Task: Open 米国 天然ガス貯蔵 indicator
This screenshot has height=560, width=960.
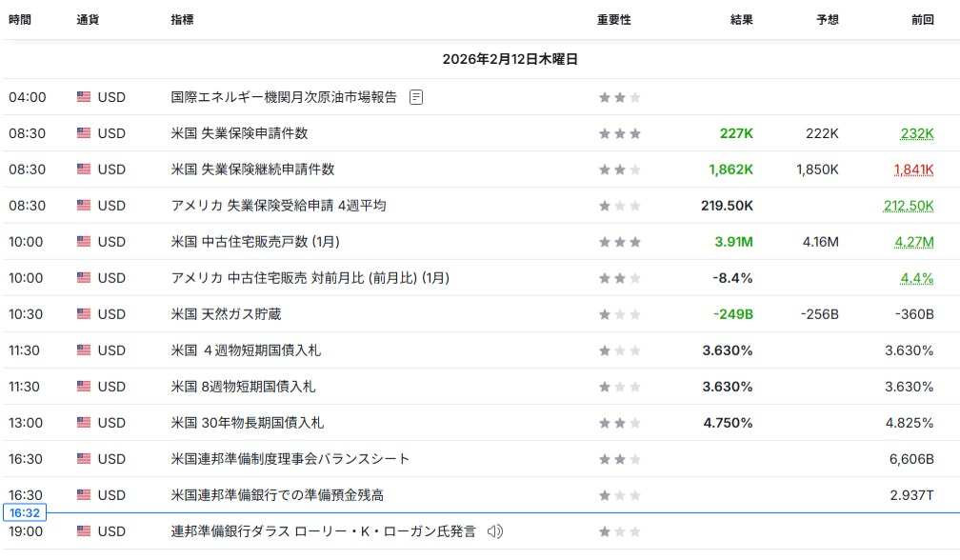Action: tap(226, 314)
